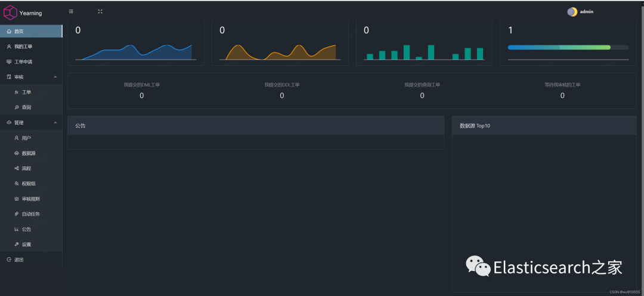The width and height of the screenshot is (644, 296).
Task: Click the 首页 home icon
Action: tap(9, 31)
